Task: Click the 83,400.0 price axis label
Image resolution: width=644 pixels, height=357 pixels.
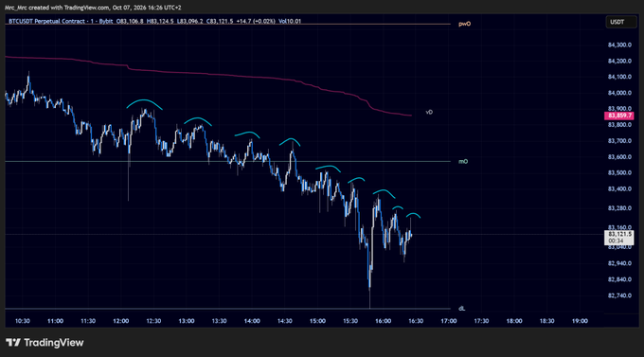Action: tap(619, 189)
